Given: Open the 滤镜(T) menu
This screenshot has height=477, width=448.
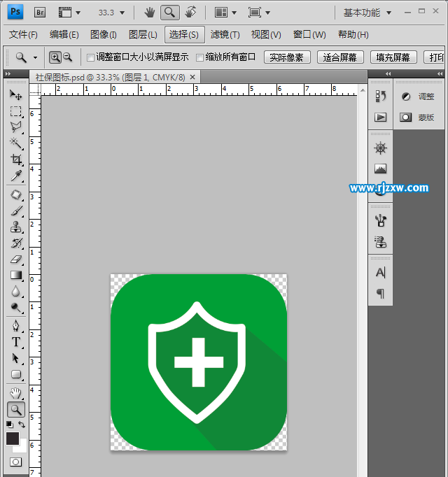Looking at the screenshot, I should pos(225,34).
